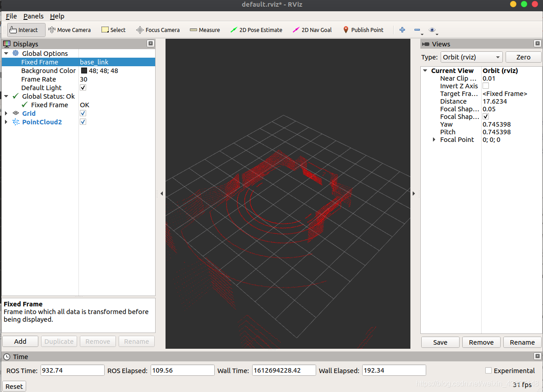The image size is (543, 392).
Task: Click the Background Color swatch
Action: pos(84,70)
